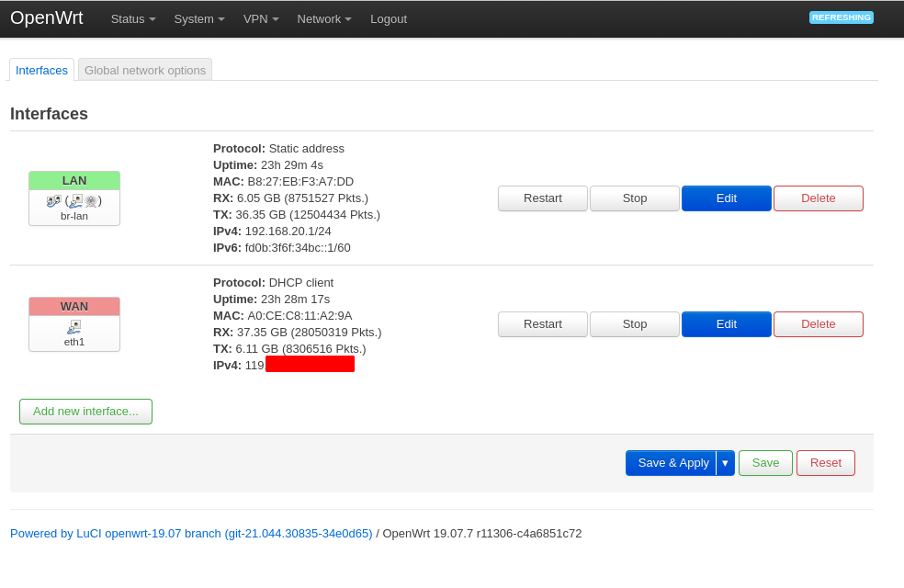Click Save & Apply button
The width and height of the screenshot is (904, 588).
click(x=671, y=463)
